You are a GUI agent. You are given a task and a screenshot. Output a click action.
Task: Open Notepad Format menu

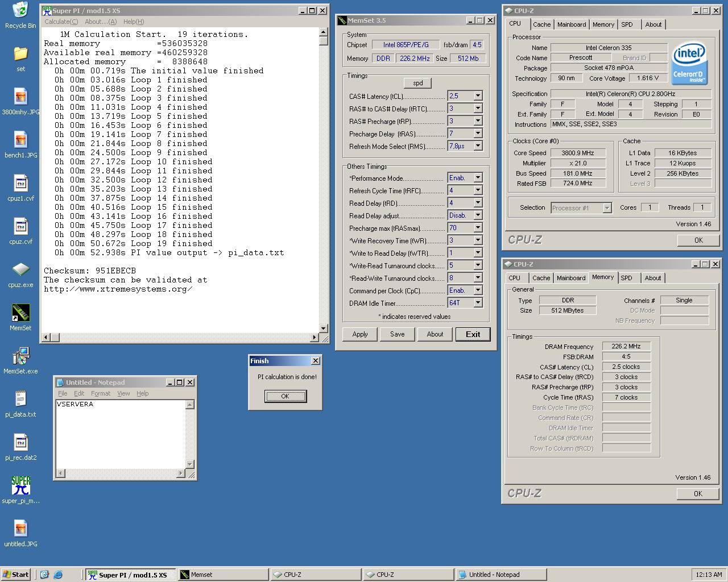[101, 393]
